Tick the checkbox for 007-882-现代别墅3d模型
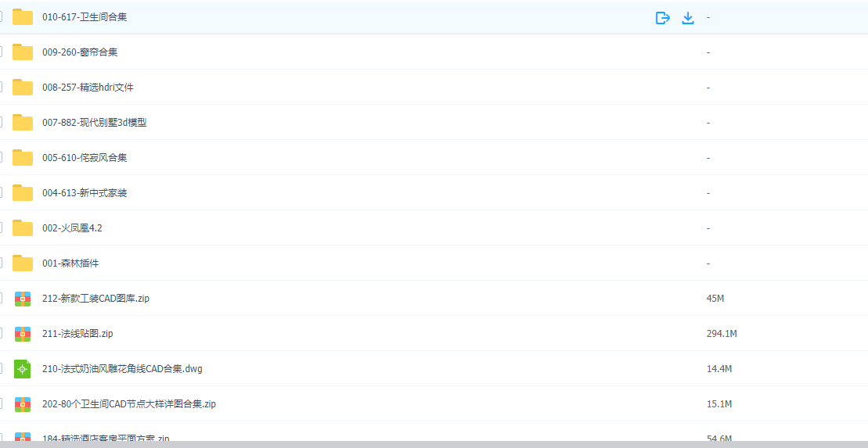The width and height of the screenshot is (868, 448). (x=1, y=122)
